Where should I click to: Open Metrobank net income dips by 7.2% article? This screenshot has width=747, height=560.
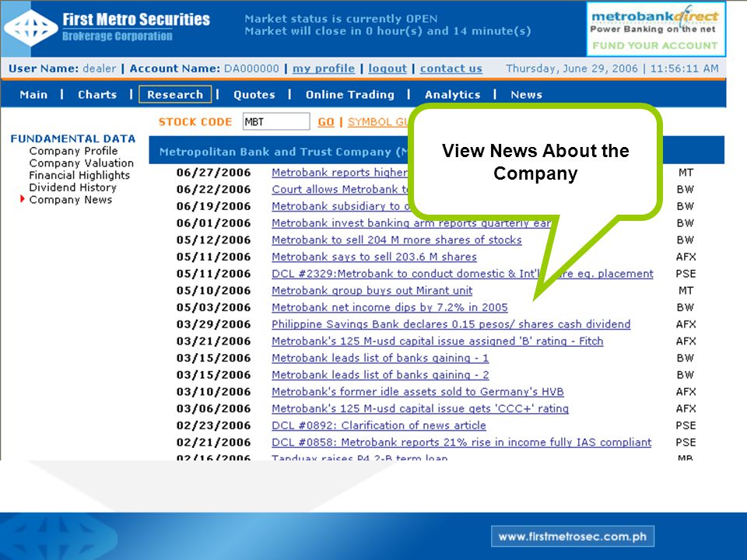pyautogui.click(x=390, y=307)
